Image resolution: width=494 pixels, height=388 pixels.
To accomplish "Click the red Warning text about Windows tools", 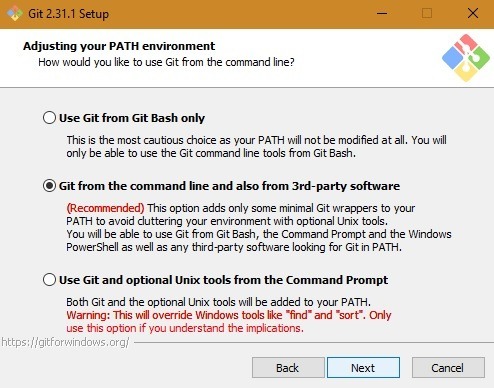I will 229,322.
